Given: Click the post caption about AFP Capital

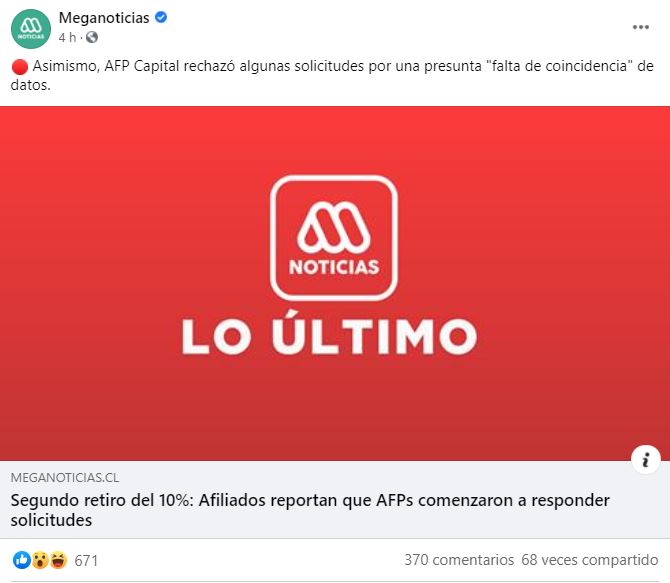Looking at the screenshot, I should [332, 75].
